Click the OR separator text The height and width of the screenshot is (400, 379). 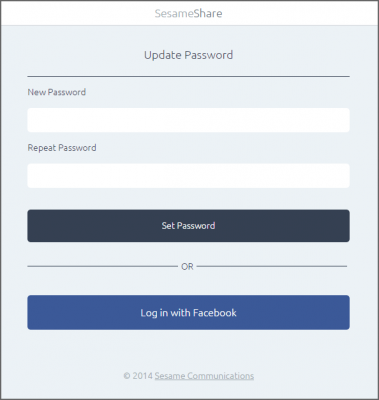click(187, 266)
